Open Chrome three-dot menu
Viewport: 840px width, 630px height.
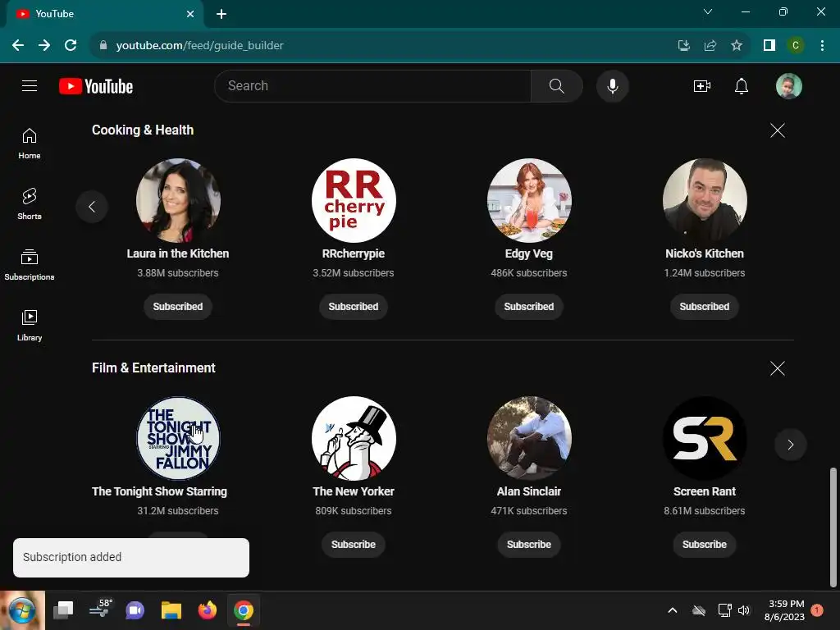(x=822, y=46)
